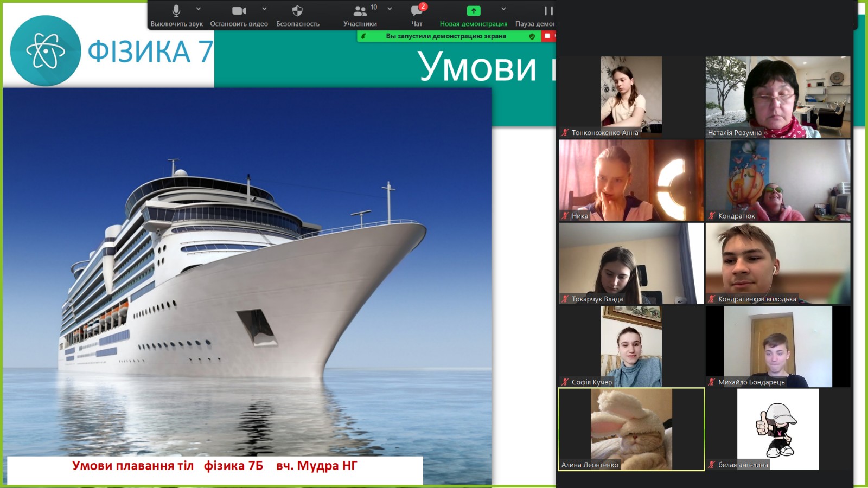
Task: Select Алина Леонтенко highlighted video tile
Action: [x=631, y=428]
